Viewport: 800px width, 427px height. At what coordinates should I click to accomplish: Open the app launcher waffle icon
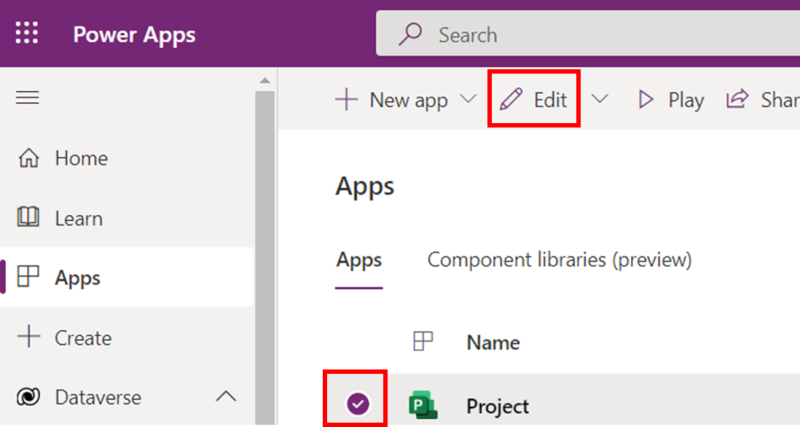pyautogui.click(x=27, y=34)
